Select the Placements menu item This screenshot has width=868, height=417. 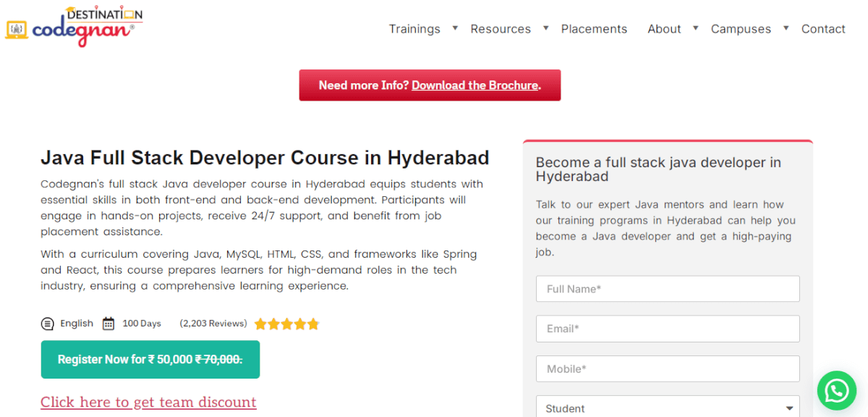click(x=594, y=29)
